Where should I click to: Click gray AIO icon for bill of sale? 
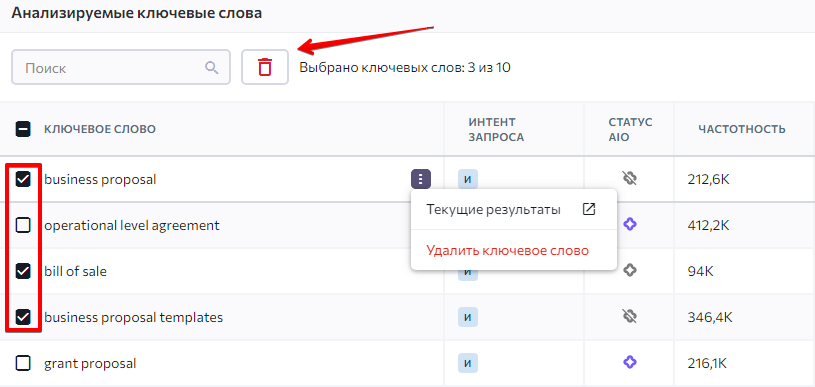click(x=629, y=270)
